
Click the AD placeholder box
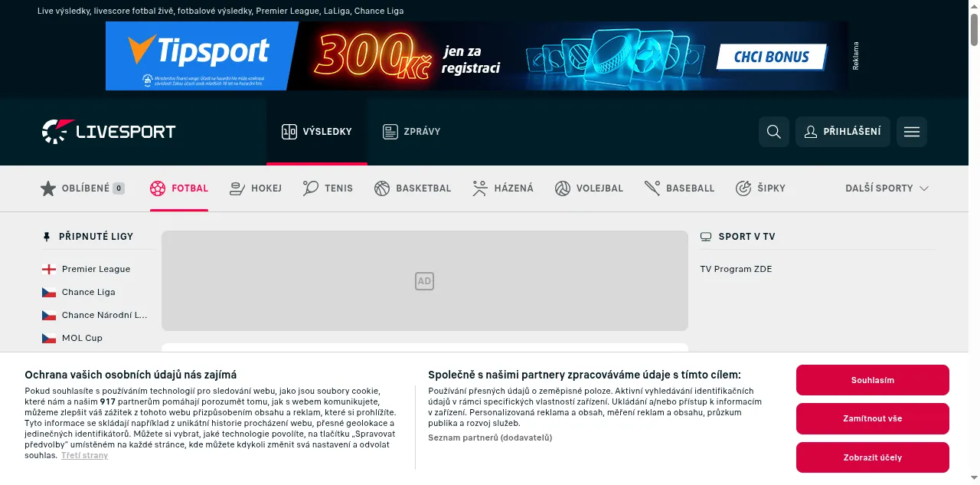click(425, 281)
